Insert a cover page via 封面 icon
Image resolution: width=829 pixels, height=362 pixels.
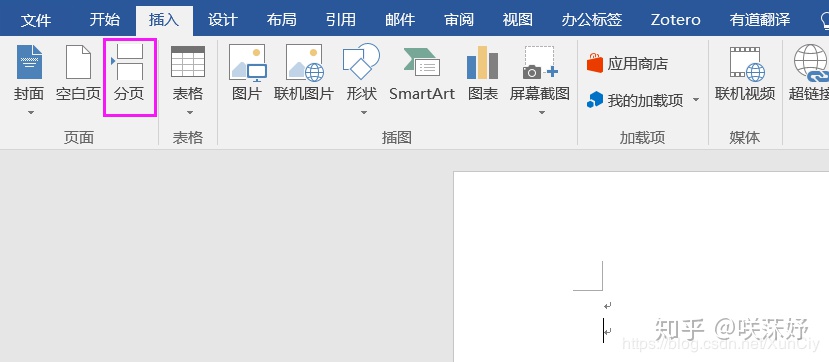tap(29, 62)
